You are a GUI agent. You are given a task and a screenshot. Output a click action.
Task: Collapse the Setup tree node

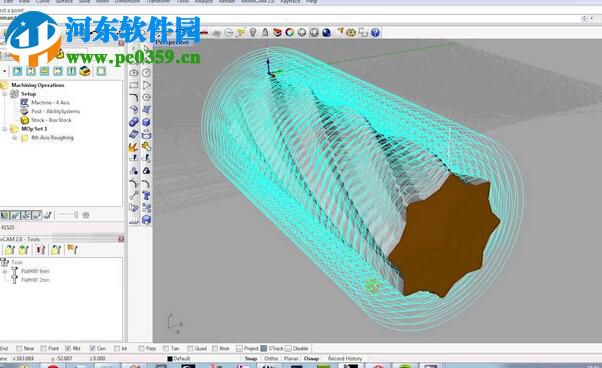point(5,94)
